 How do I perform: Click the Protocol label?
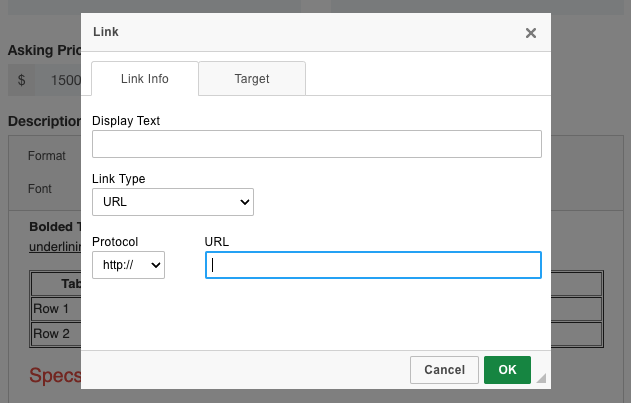click(115, 242)
